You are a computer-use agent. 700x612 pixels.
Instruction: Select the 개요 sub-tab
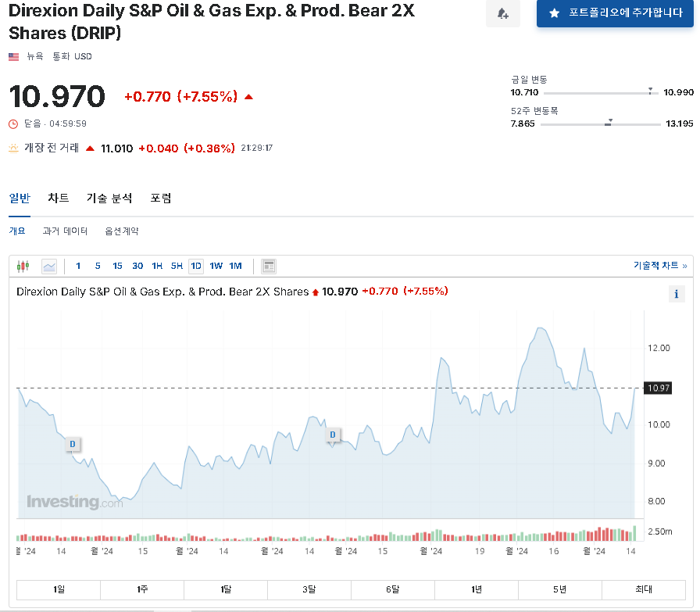[x=17, y=231]
